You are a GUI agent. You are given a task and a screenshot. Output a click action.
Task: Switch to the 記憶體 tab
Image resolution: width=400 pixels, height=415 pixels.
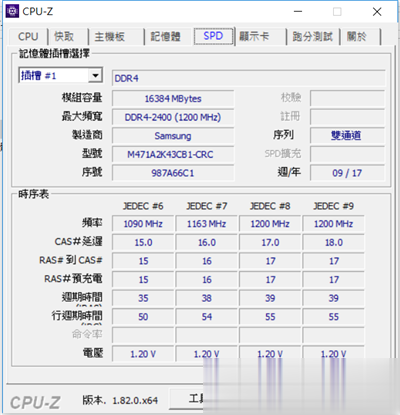tap(166, 36)
